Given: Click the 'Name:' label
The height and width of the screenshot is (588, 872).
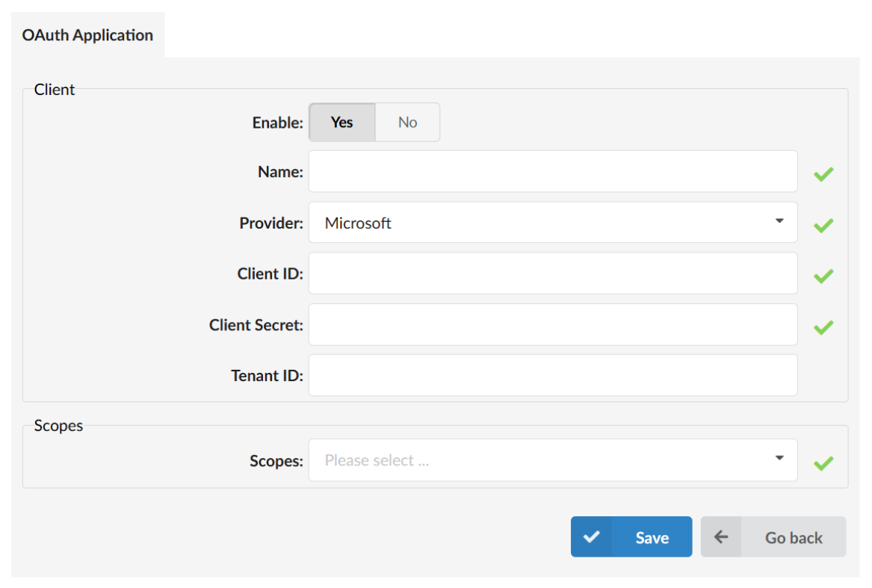Looking at the screenshot, I should (x=280, y=172).
